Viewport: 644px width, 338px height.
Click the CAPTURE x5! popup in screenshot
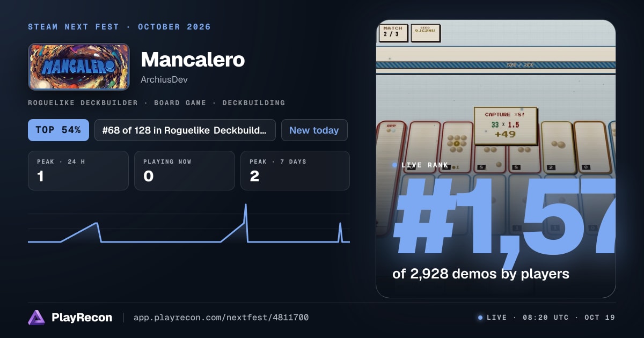(506, 126)
